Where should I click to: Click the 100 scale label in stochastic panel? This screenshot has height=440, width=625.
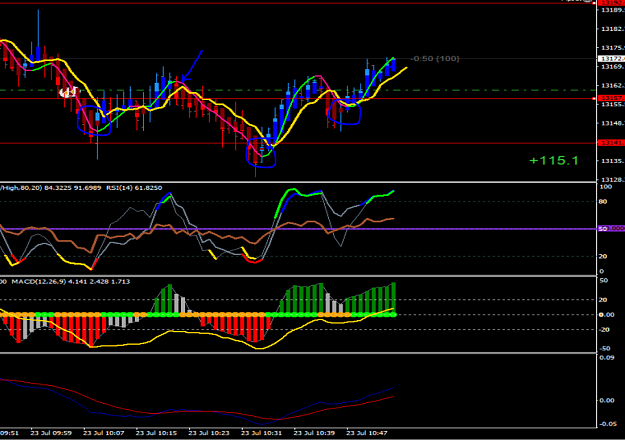pos(606,187)
